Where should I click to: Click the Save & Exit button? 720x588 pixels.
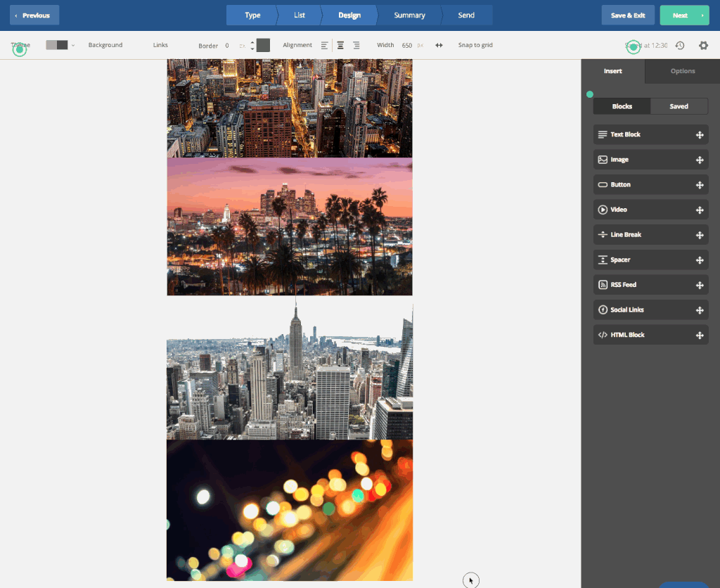[x=627, y=15]
